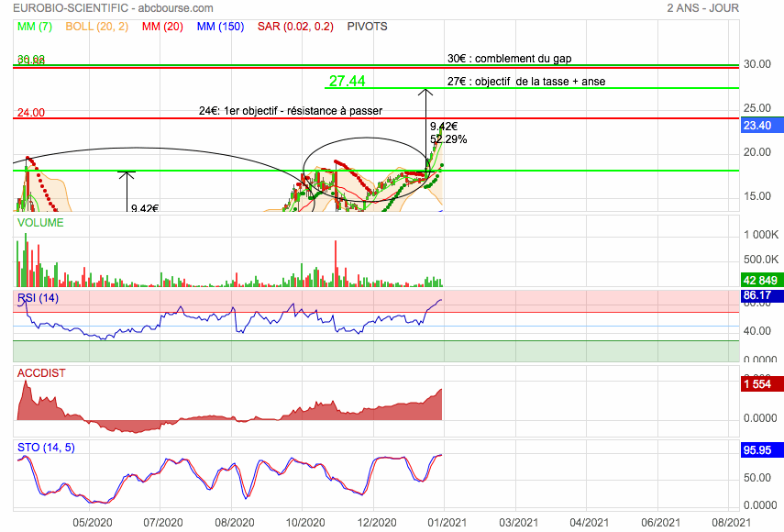Click the red 1 554 ACCDIST value tag
Viewport: 784px width, 532px height.
[757, 386]
